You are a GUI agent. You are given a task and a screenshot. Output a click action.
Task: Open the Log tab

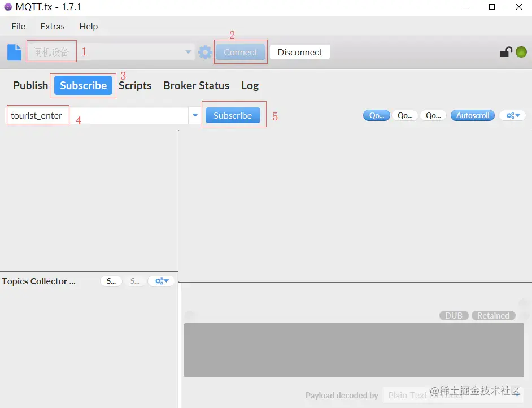[250, 85]
